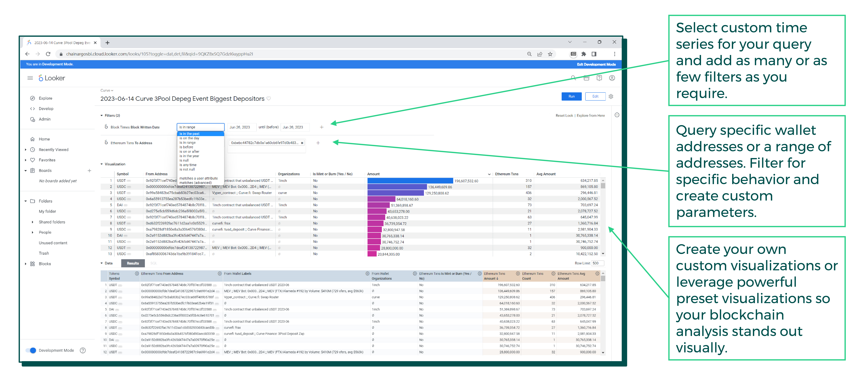
Task: Add another Block Written Date filter condition
Action: pyautogui.click(x=321, y=127)
